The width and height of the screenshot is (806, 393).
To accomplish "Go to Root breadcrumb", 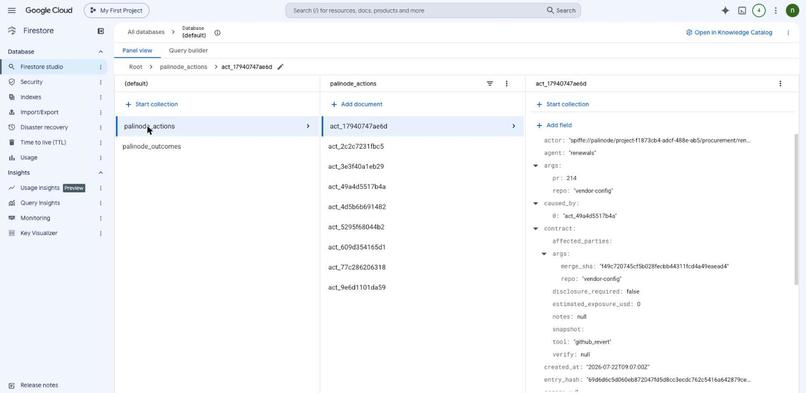I will click(136, 67).
